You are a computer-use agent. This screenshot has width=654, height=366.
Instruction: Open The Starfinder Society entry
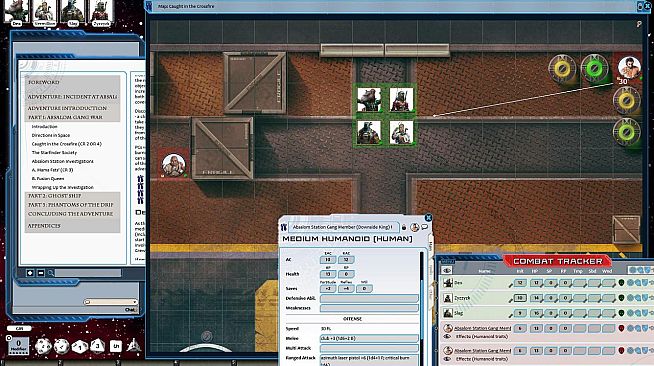tap(54, 153)
